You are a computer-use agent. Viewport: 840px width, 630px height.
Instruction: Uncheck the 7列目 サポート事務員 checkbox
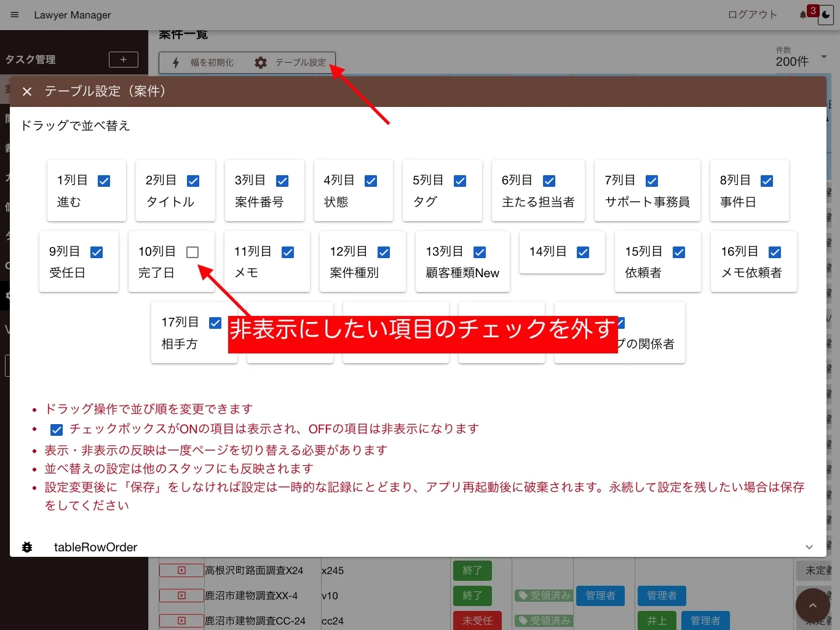pyautogui.click(x=652, y=181)
